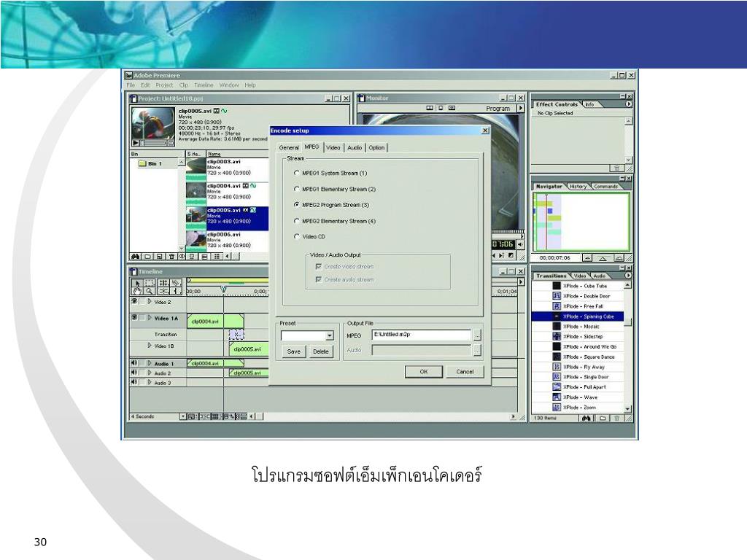The image size is (747, 560).
Task: Expand the Video 1A track triangle
Action: (x=150, y=318)
